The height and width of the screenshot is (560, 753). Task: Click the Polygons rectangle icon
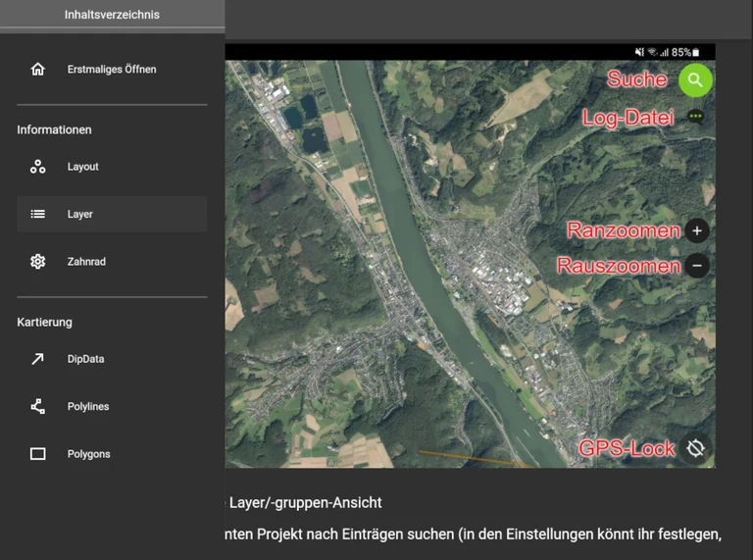tap(37, 454)
